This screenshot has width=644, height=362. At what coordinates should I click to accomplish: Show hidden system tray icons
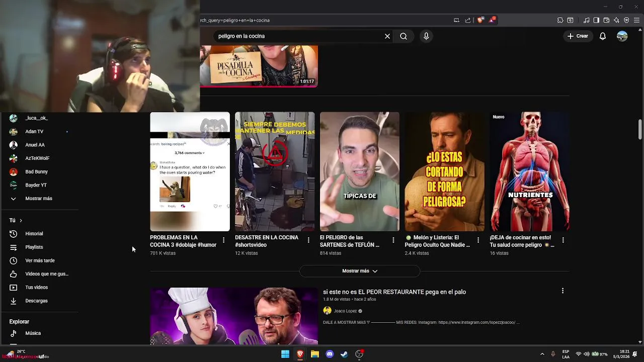[x=542, y=354]
